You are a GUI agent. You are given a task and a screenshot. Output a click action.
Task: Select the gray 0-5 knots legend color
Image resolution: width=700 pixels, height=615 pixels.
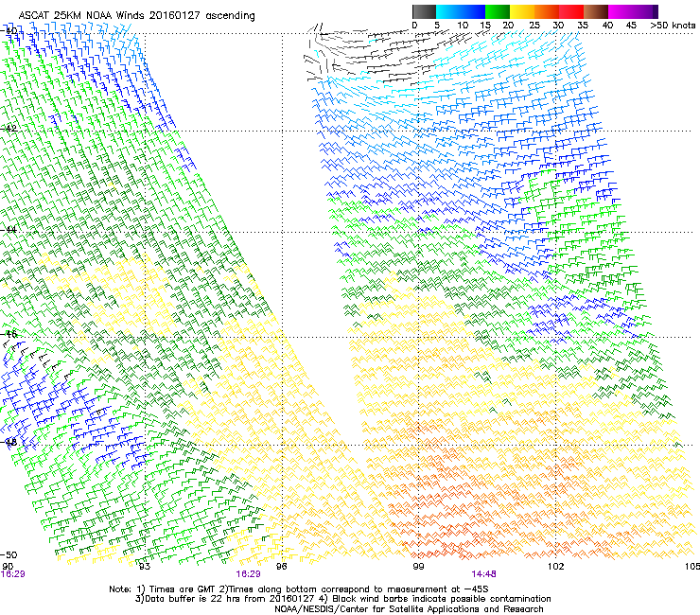424,11
